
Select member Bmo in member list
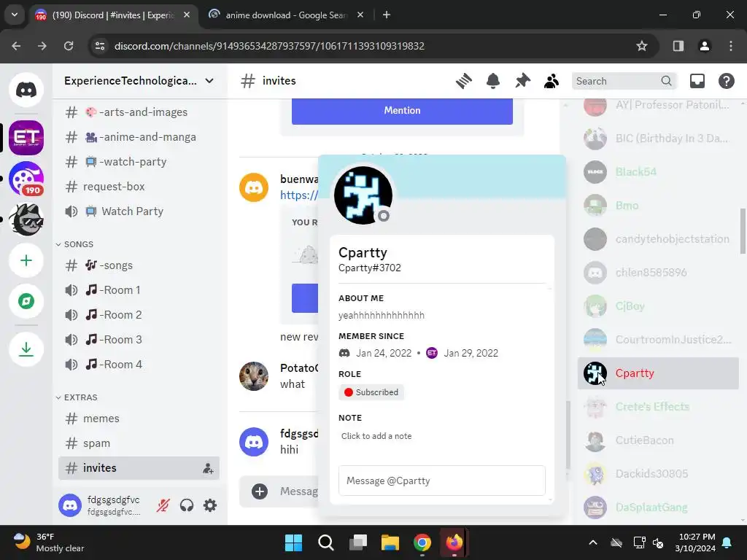[658, 206]
